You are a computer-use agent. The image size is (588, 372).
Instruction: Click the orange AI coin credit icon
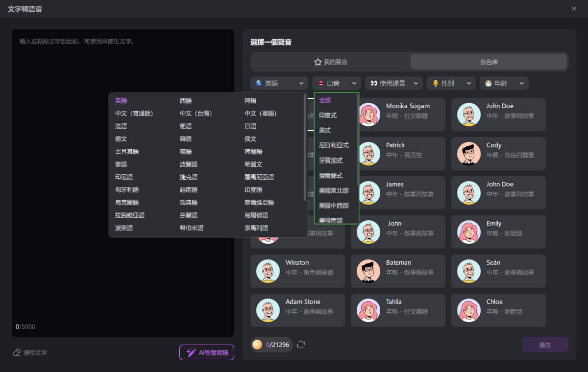coord(257,345)
